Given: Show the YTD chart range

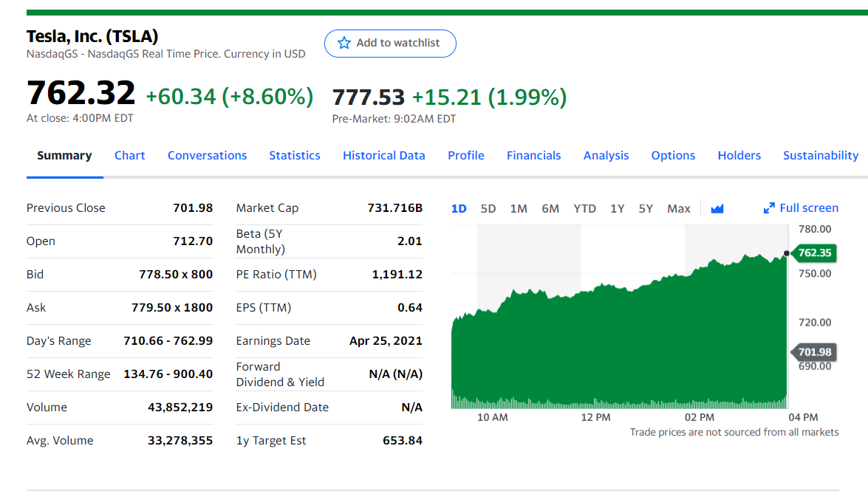Looking at the screenshot, I should [x=584, y=209].
